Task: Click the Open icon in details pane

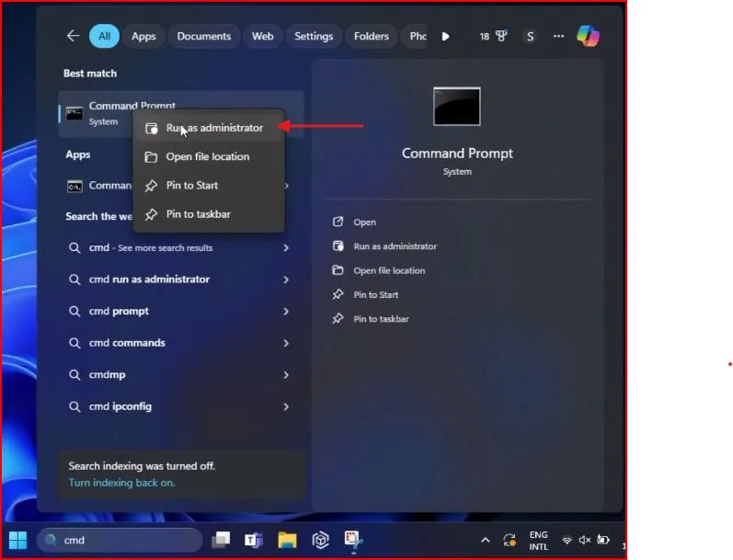Action: pyautogui.click(x=338, y=222)
